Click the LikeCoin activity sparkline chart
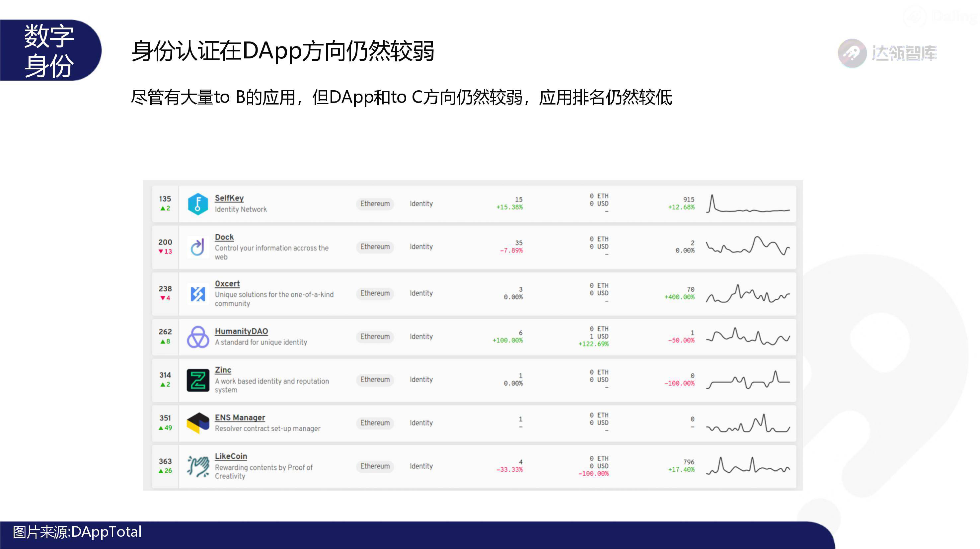Viewport: 980px width, 549px height. click(x=748, y=466)
